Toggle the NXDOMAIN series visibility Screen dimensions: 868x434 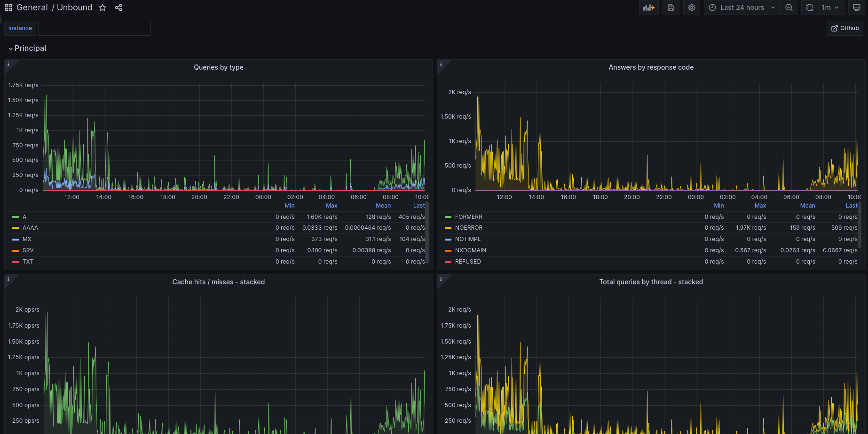coord(470,250)
